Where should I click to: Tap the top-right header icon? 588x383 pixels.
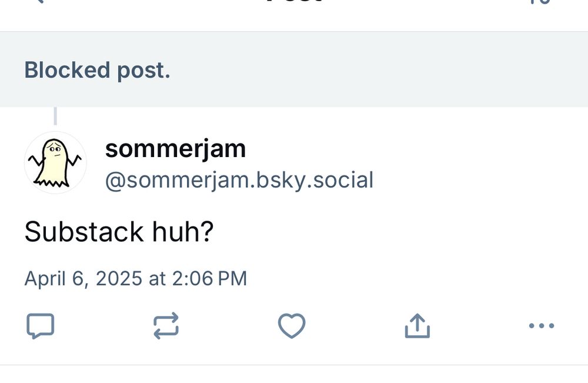(543, 2)
